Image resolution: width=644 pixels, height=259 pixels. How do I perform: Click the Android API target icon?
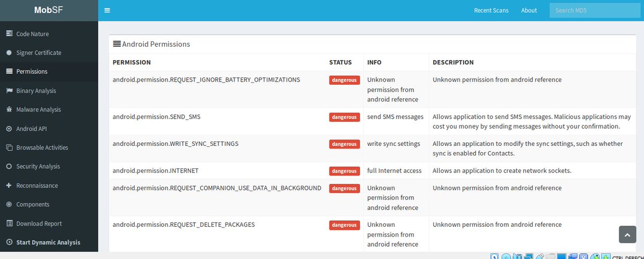pyautogui.click(x=9, y=129)
